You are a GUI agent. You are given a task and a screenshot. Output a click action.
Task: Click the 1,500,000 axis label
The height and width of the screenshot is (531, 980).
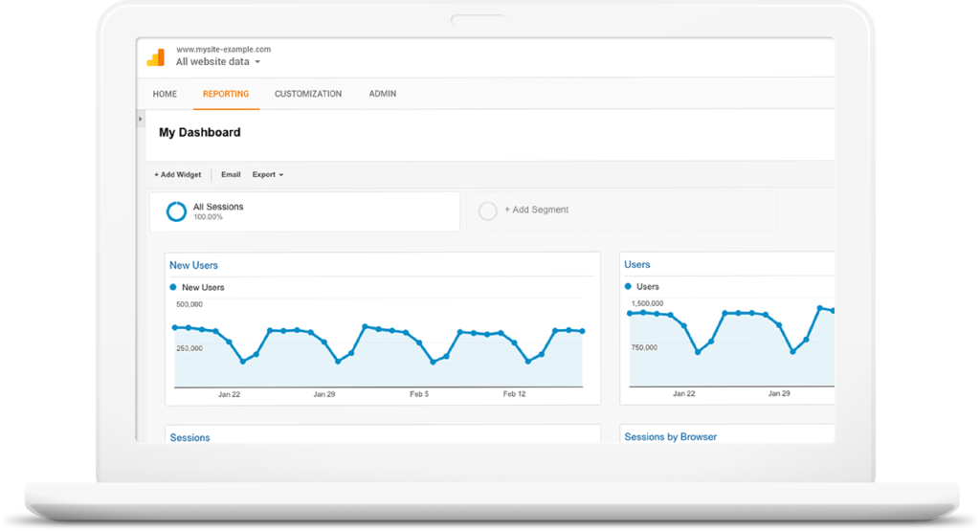[648, 303]
